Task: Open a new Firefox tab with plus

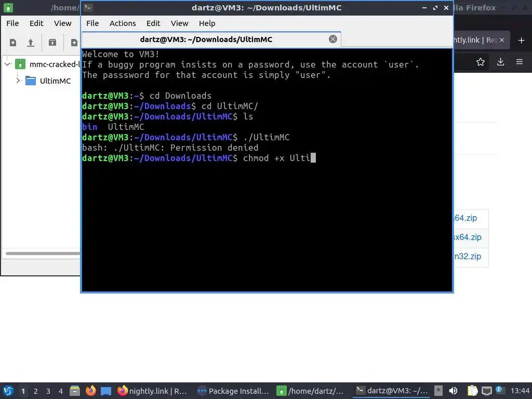Action: click(522, 41)
